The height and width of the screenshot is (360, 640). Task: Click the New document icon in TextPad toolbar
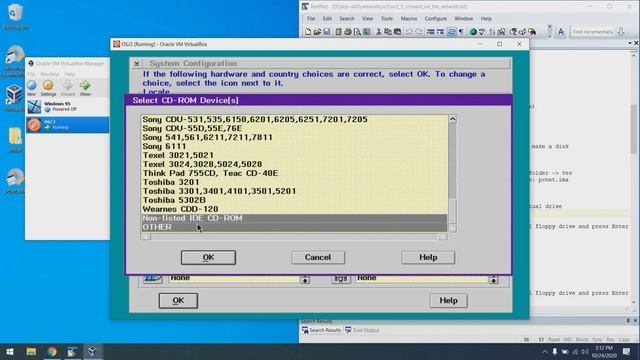308,32
